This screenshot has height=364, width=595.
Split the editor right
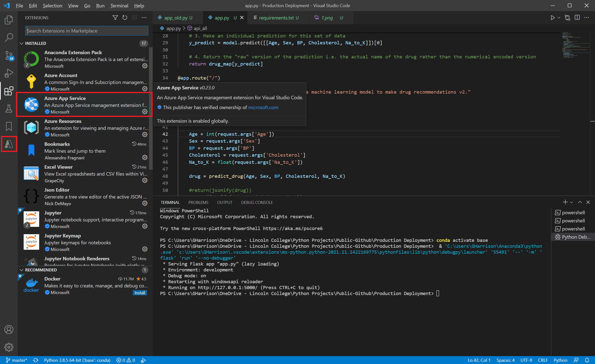tap(577, 18)
